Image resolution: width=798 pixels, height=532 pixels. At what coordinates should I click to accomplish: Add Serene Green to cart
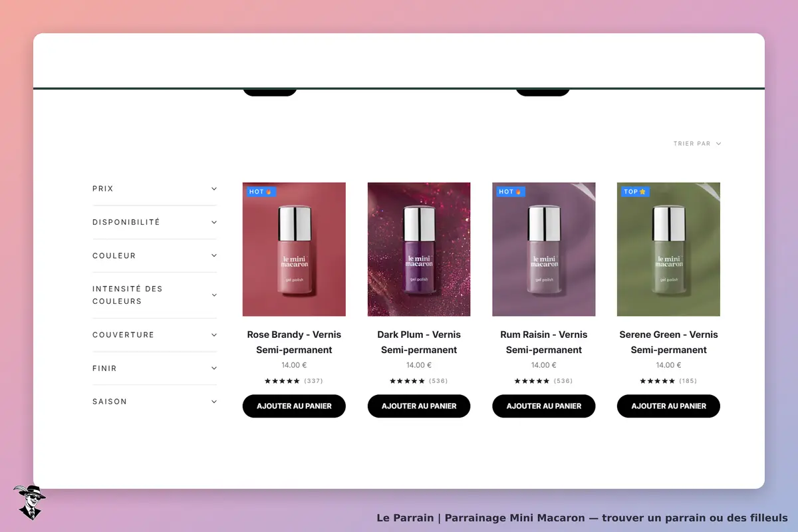(668, 406)
